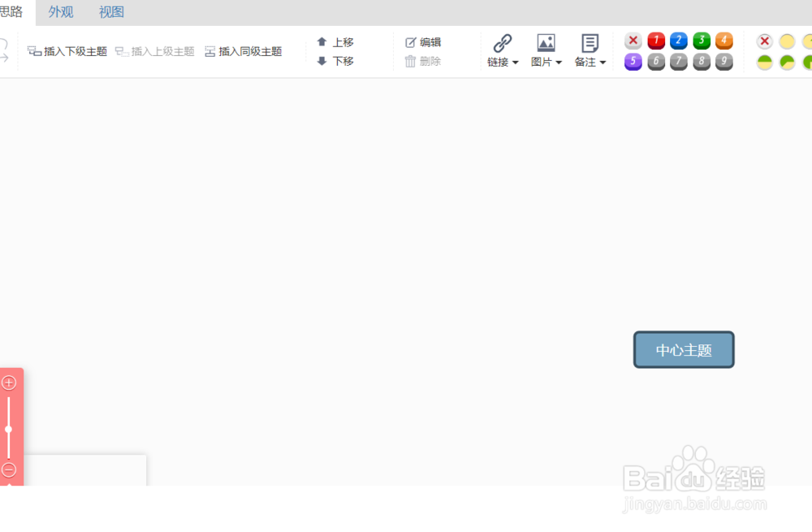The width and height of the screenshot is (812, 532).
Task: Remove priority with the red X icon
Action: (x=633, y=41)
